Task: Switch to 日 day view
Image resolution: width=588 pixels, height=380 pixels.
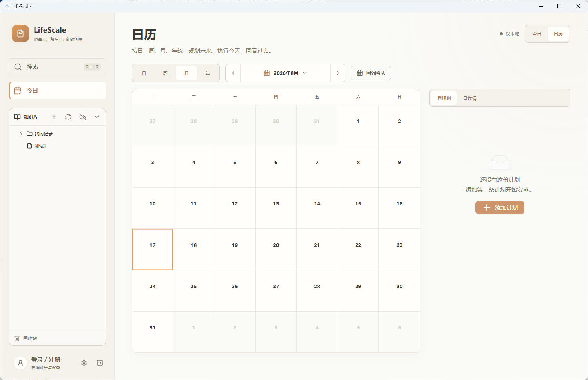Action: pos(144,73)
